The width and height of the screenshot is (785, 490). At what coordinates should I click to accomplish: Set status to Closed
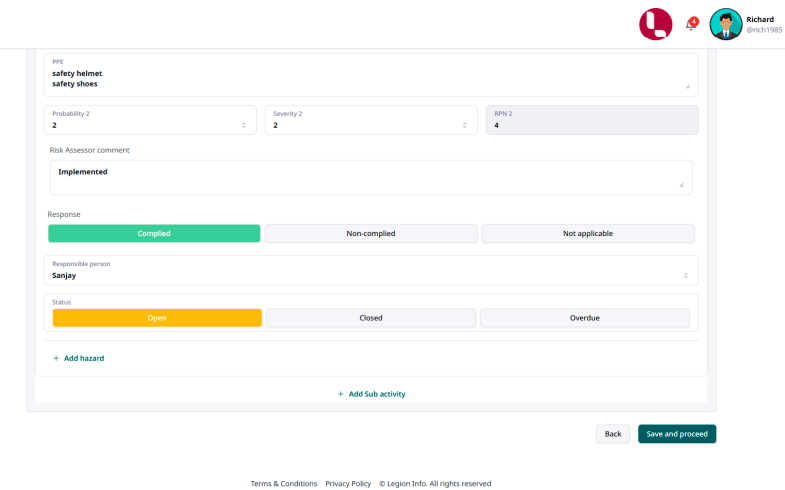point(371,318)
